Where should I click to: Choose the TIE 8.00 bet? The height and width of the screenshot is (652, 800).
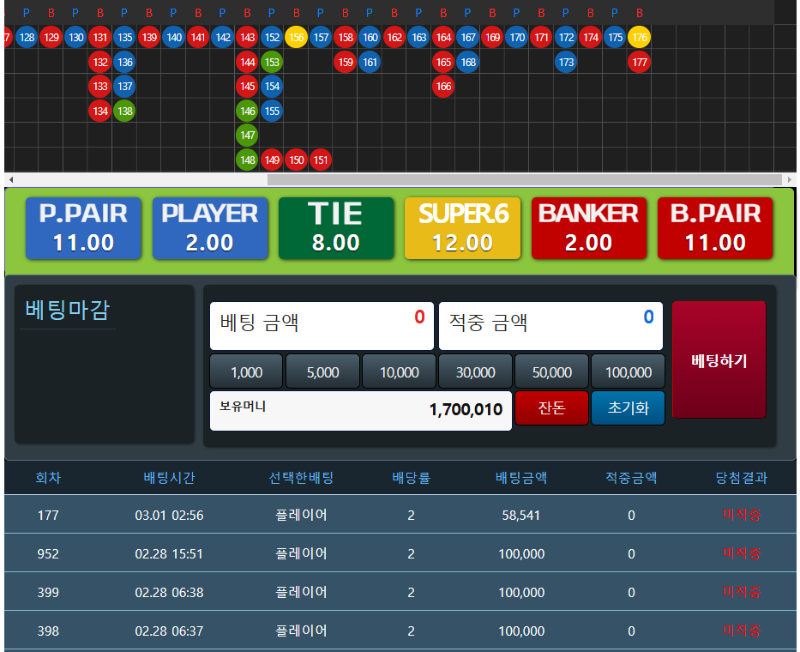(336, 228)
